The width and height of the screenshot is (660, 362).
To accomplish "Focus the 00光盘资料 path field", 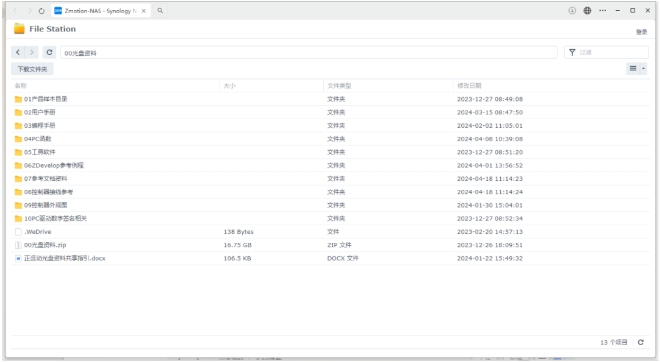I will (x=309, y=53).
